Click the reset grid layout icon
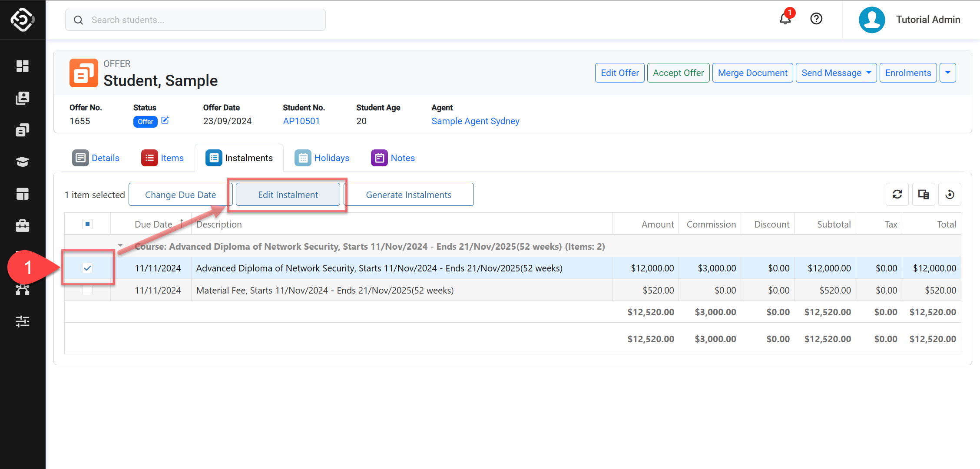980x469 pixels. pos(950,195)
